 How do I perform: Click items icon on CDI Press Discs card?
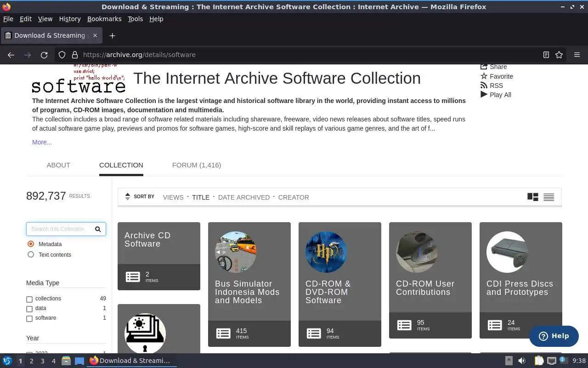coord(495,325)
